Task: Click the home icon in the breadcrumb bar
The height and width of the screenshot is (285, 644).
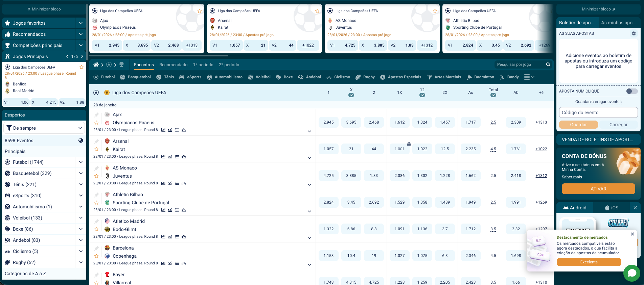Action: (96, 64)
